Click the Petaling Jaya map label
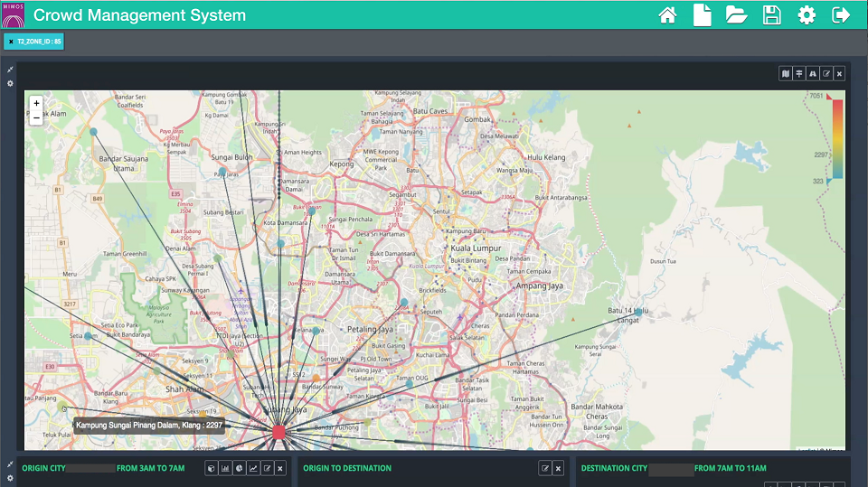The height and width of the screenshot is (487, 868). (x=370, y=329)
